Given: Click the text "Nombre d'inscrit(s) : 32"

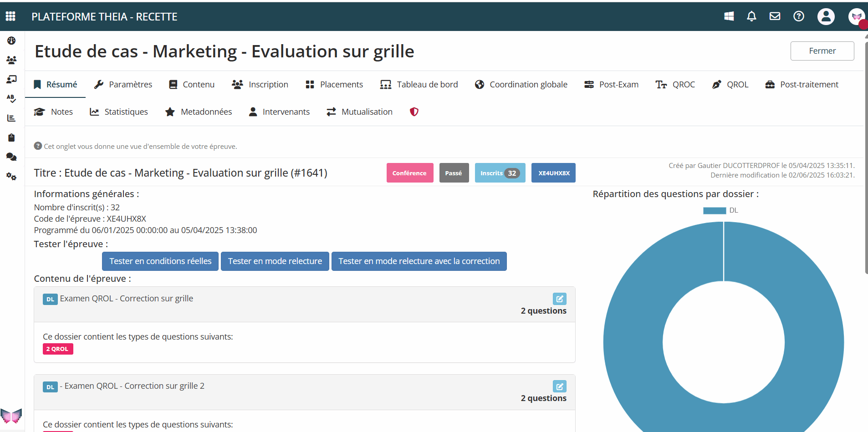Looking at the screenshot, I should (77, 208).
